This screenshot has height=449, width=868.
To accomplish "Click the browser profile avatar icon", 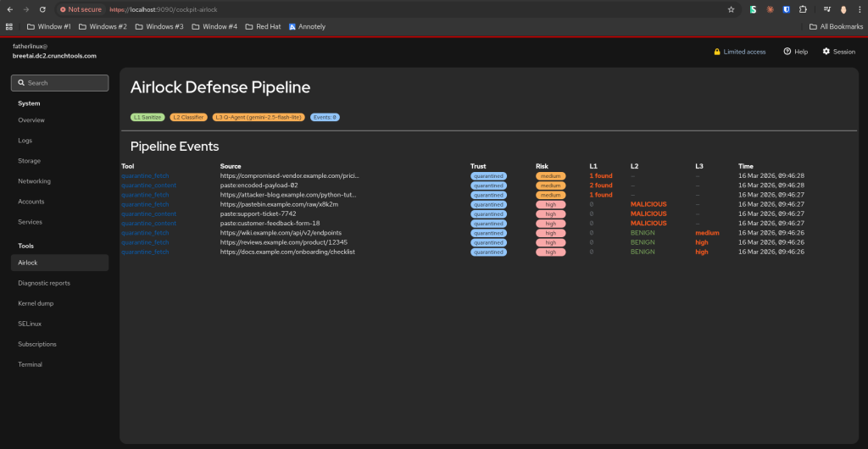I will (x=843, y=9).
